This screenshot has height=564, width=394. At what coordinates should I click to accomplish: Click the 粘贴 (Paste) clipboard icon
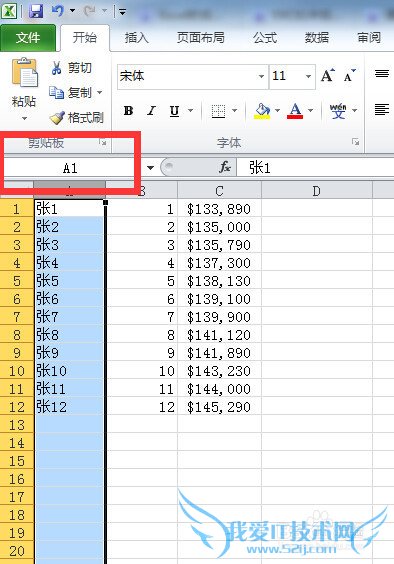point(24,73)
